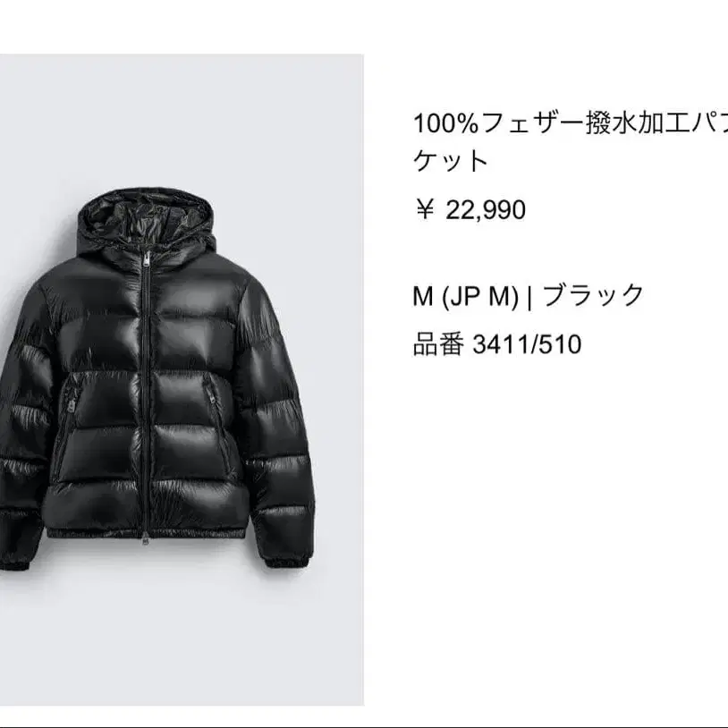Click the 品番 product number label

point(438,344)
